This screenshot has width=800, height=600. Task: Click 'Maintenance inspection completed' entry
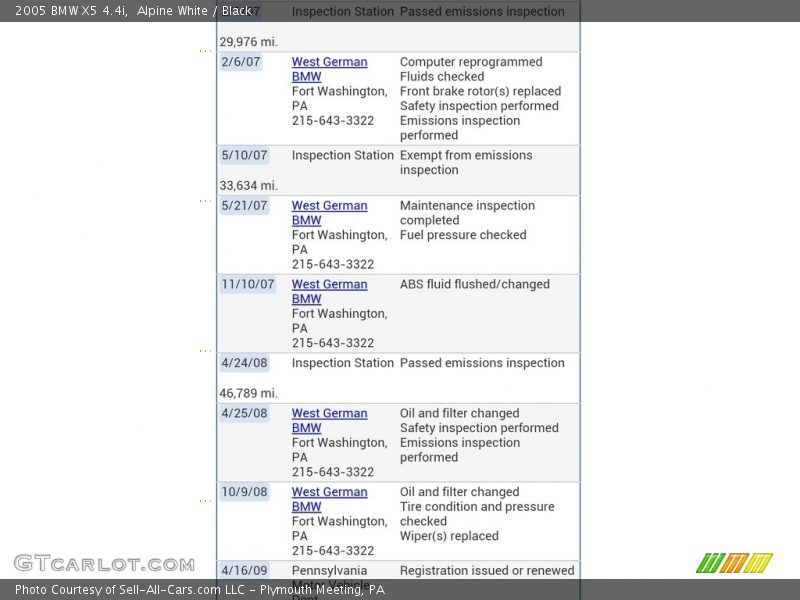pyautogui.click(x=467, y=213)
